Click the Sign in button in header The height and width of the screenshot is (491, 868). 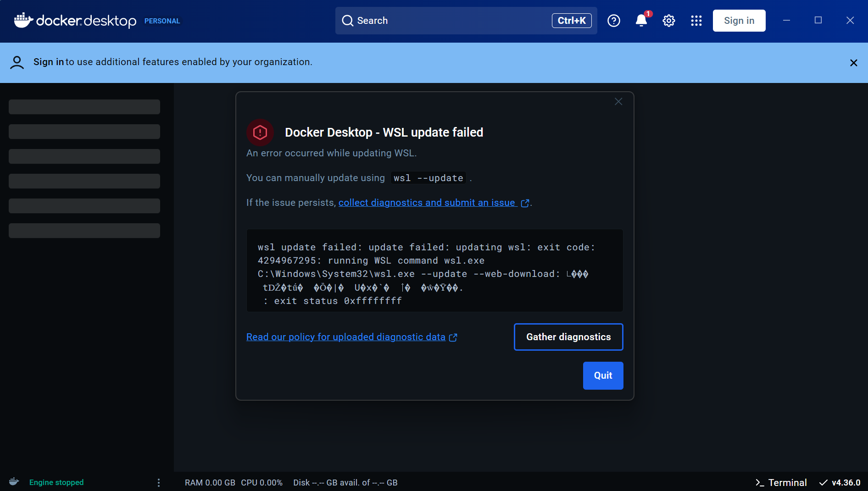pyautogui.click(x=739, y=21)
